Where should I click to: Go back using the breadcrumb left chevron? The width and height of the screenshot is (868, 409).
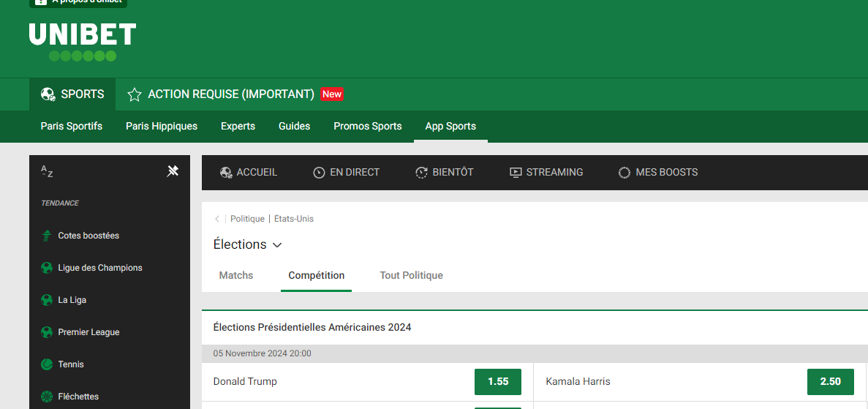(x=217, y=219)
